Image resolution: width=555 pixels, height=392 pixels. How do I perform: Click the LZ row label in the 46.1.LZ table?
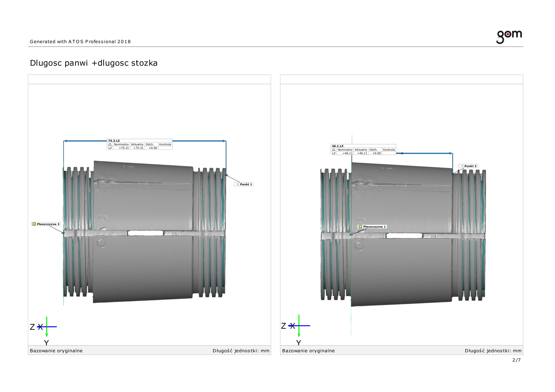(334, 153)
